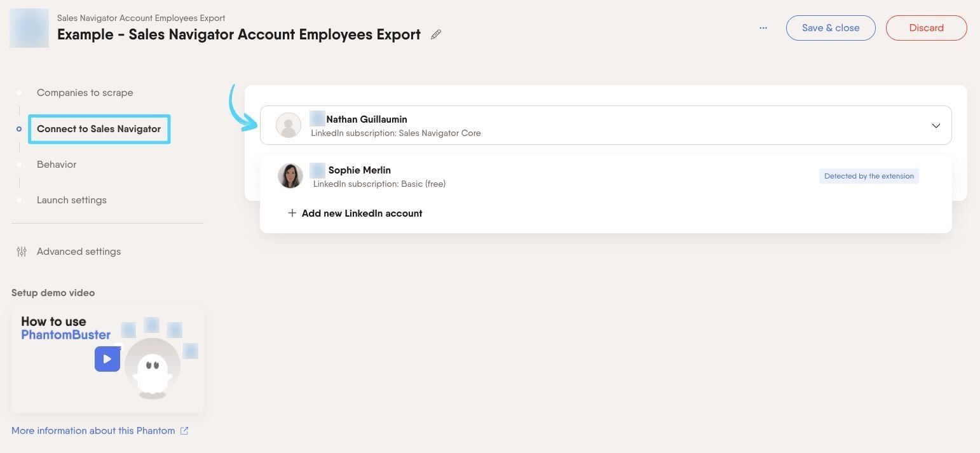
Task: Open Advanced settings
Action: point(79,252)
